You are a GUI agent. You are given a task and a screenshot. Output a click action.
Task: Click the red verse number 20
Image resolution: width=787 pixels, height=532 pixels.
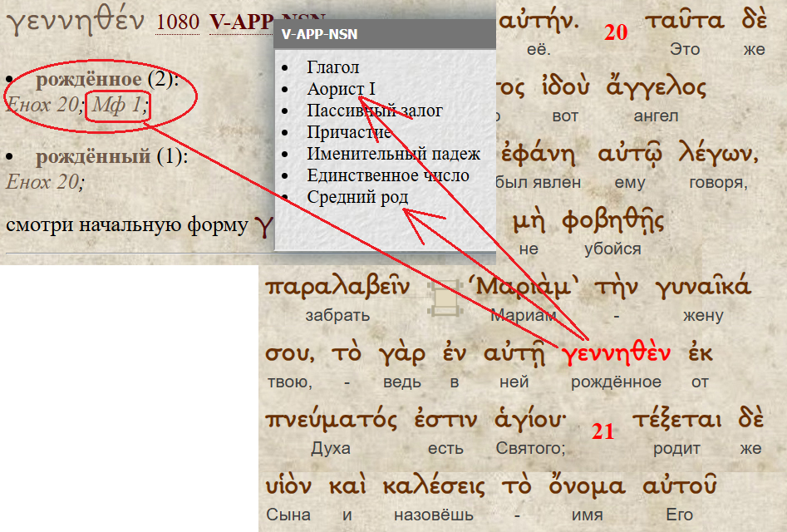coord(616,33)
